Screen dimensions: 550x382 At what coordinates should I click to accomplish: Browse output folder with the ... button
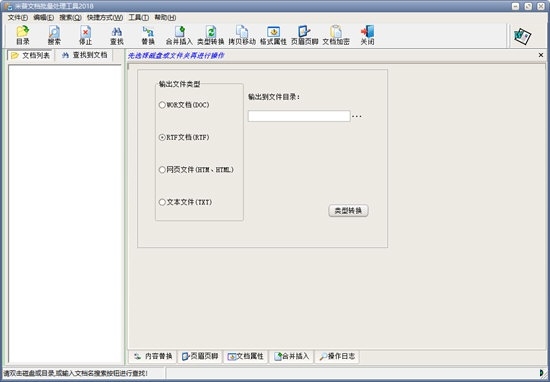tap(357, 116)
